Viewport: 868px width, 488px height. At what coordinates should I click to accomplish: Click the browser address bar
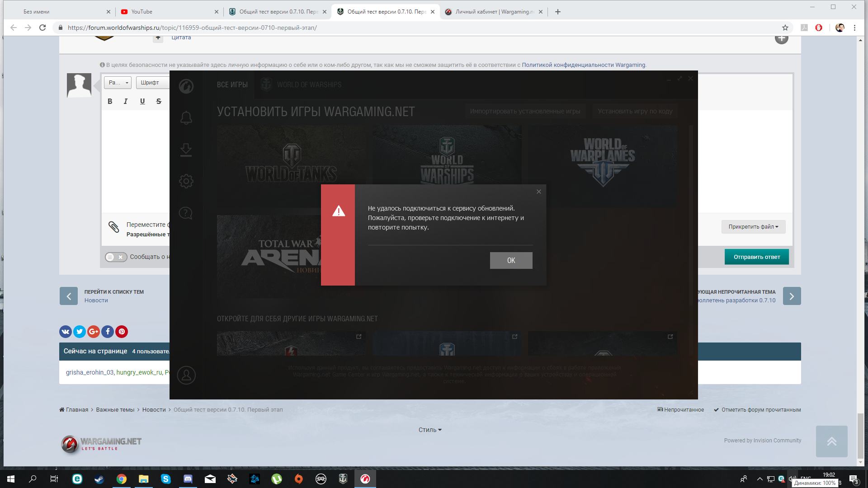(420, 28)
